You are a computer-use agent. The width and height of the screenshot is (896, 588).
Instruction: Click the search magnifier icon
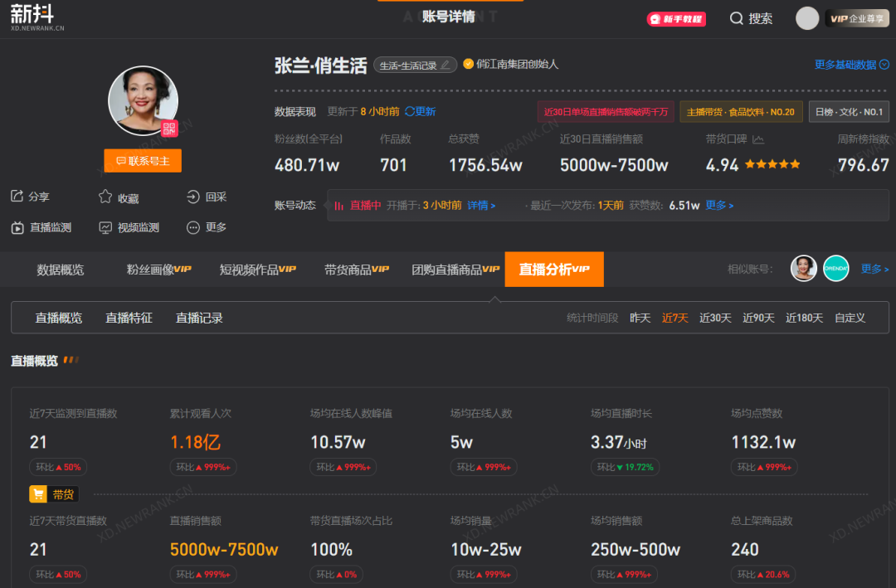tap(737, 18)
